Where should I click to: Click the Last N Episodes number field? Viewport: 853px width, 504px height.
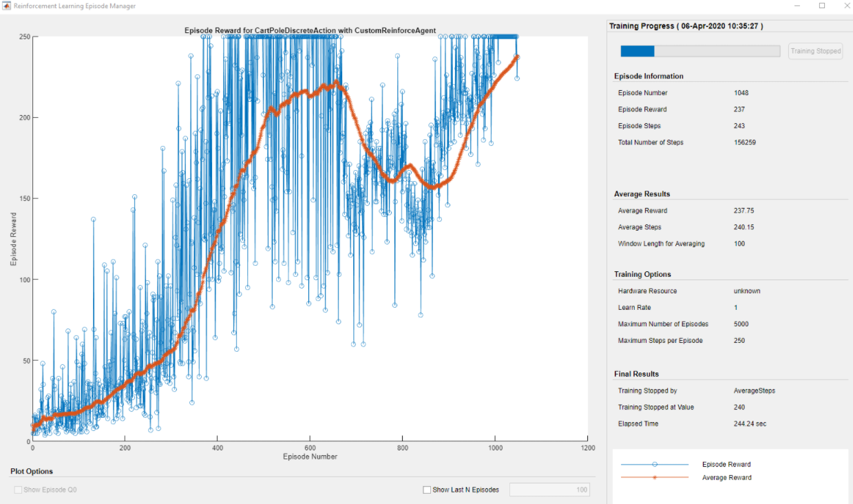(x=549, y=490)
